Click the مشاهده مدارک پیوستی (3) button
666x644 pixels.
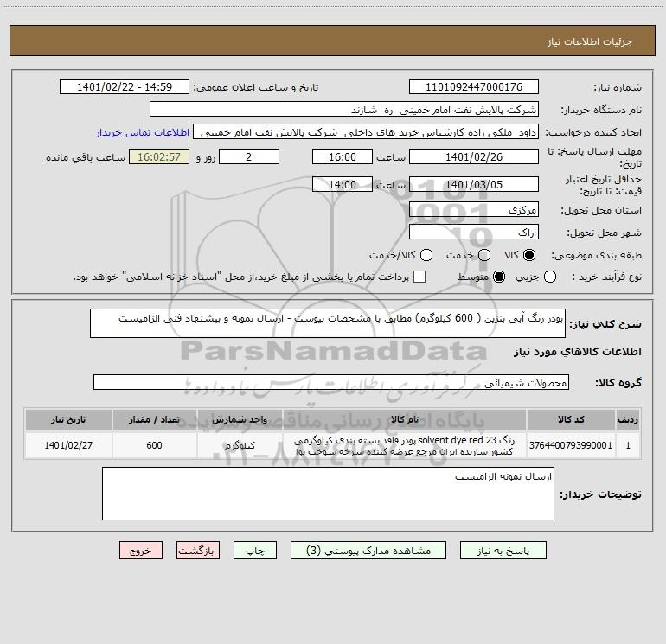(368, 550)
